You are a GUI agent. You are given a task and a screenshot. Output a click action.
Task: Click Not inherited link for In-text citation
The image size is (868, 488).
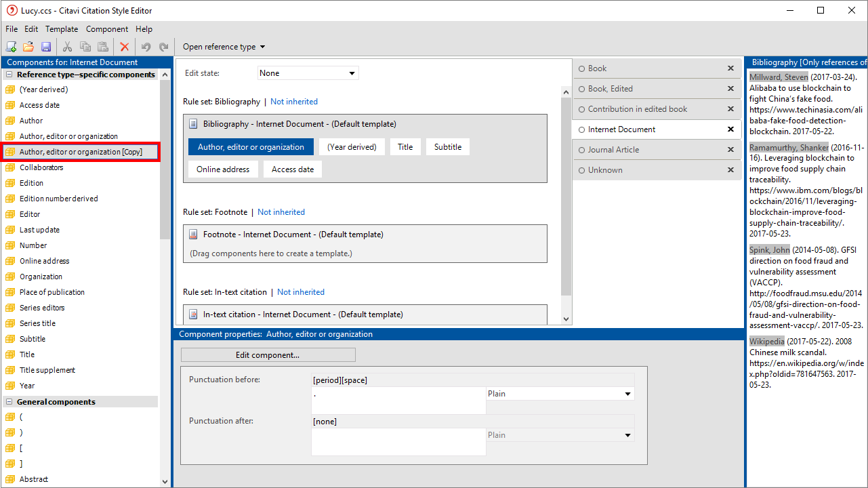301,292
